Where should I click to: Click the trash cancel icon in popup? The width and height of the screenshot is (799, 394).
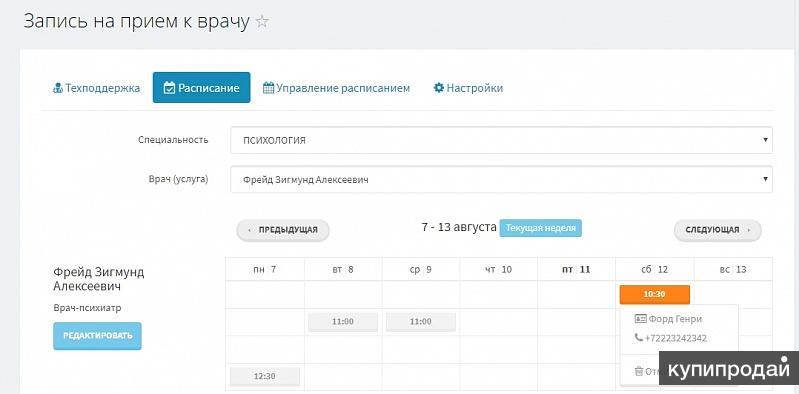click(639, 372)
